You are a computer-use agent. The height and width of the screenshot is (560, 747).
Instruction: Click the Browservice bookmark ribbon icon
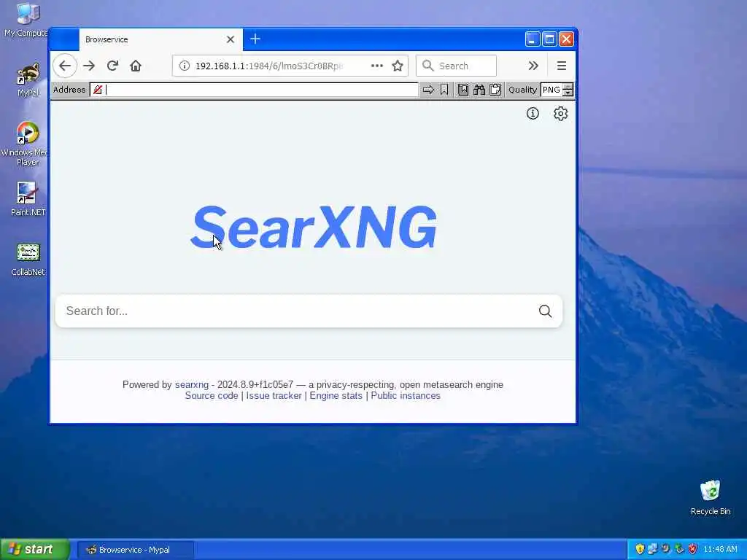[x=444, y=90]
